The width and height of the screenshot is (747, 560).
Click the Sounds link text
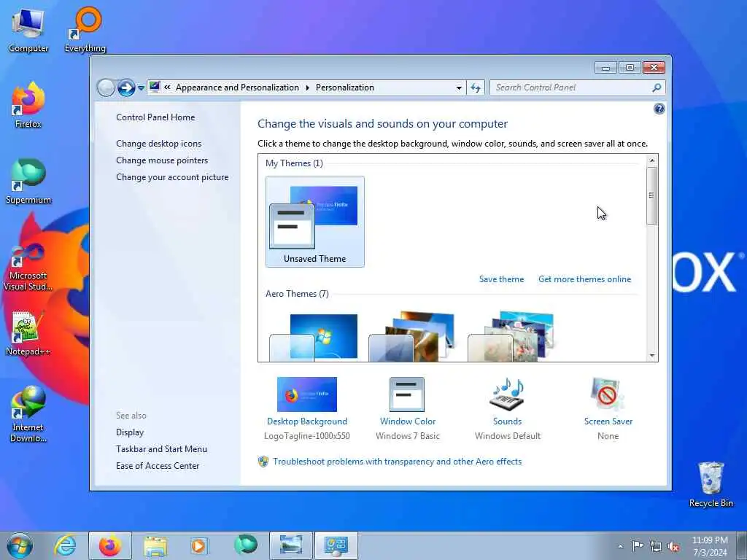point(508,421)
